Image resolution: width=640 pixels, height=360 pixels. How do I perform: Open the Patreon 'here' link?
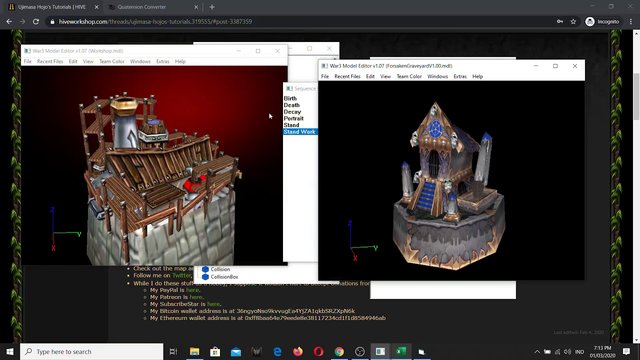pyautogui.click(x=196, y=297)
